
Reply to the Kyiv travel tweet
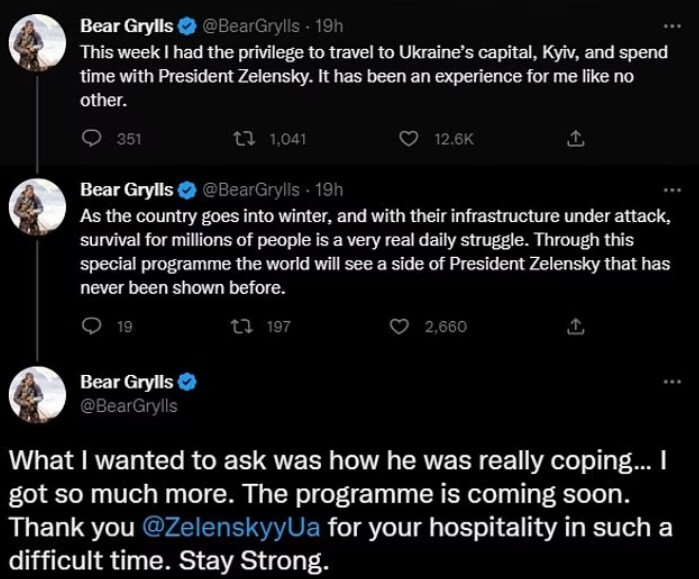92,140
